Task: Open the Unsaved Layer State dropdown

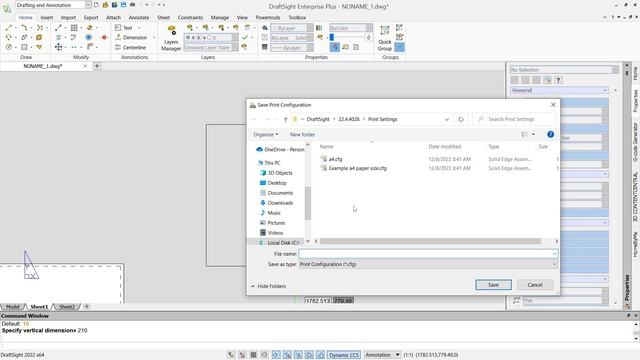Action: [x=235, y=47]
